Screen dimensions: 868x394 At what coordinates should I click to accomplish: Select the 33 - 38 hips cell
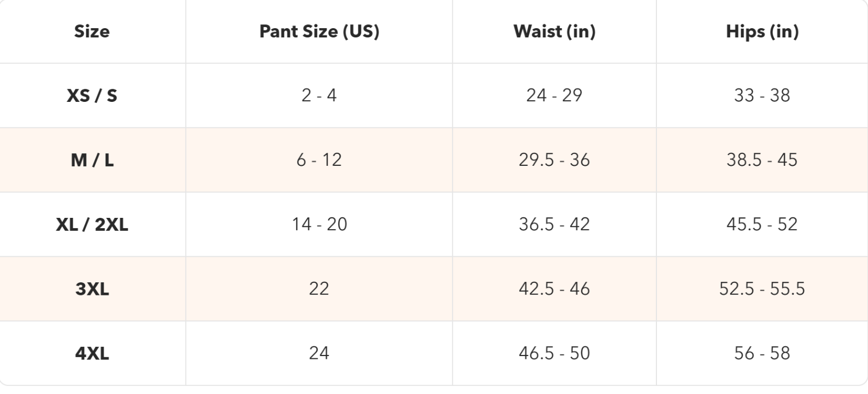click(762, 95)
